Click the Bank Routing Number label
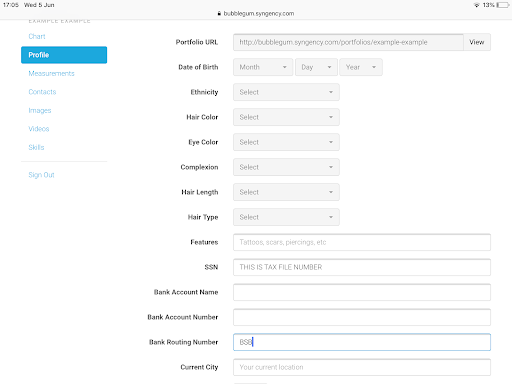512x384 pixels. pos(183,342)
